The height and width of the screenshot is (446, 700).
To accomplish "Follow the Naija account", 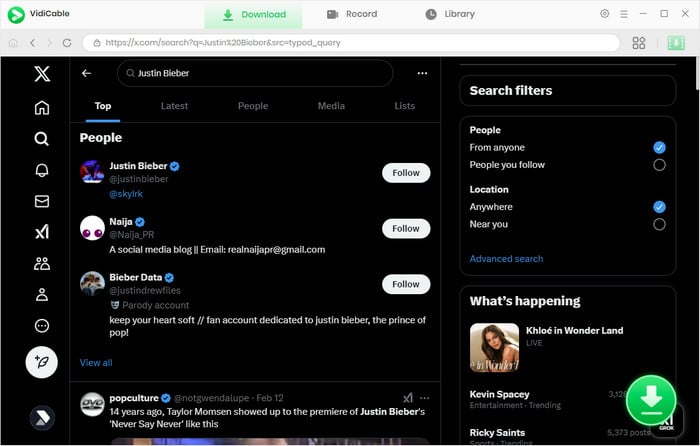I will 406,229.
